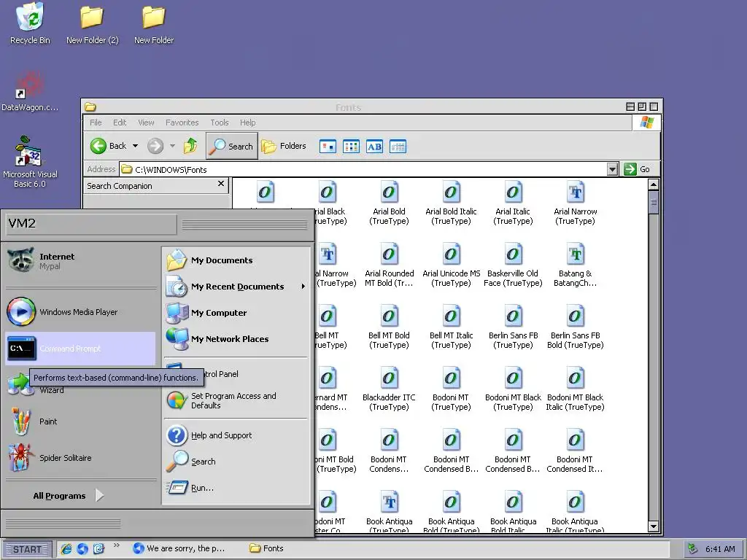Select the Bodoni MT font
747x560 pixels.
[x=451, y=389]
